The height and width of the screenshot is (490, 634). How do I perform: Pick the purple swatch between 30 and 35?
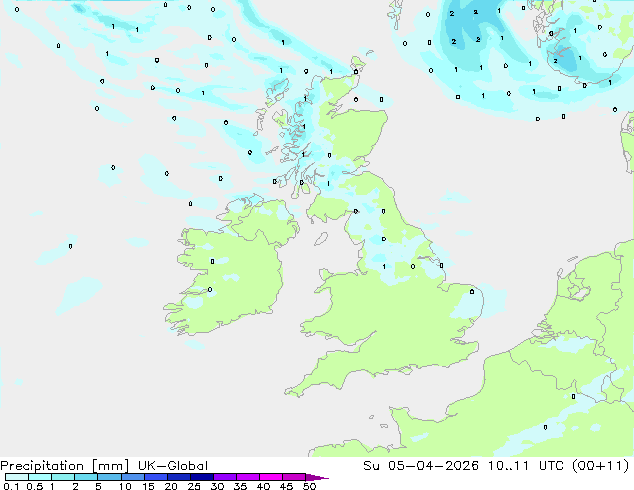click(x=224, y=477)
